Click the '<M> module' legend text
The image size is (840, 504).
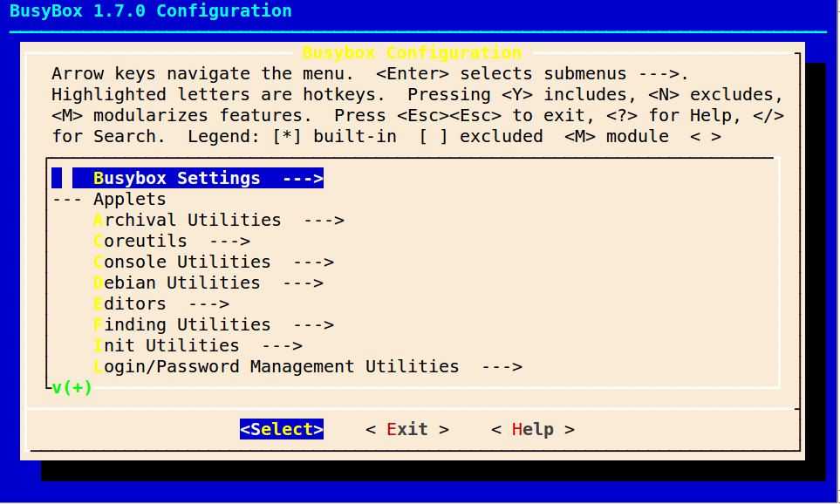point(617,137)
